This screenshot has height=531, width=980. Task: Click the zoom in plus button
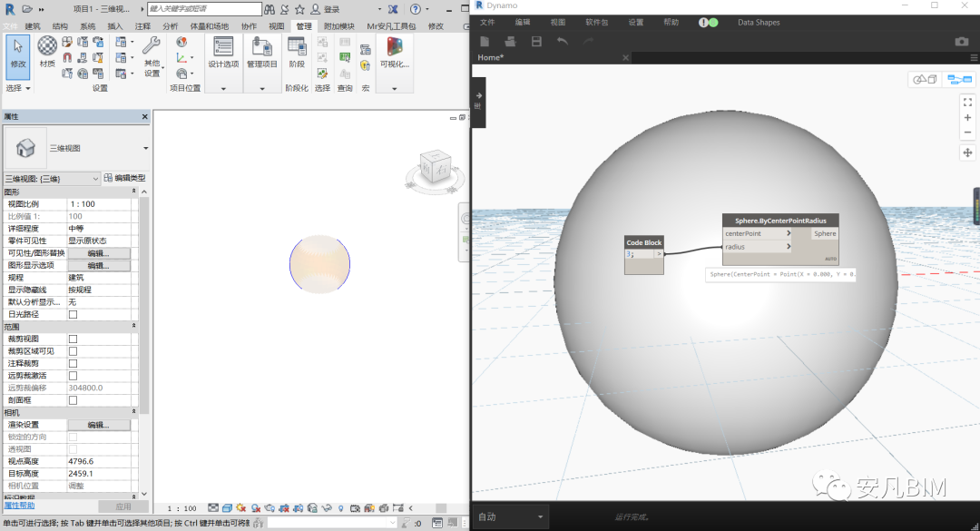pyautogui.click(x=967, y=117)
